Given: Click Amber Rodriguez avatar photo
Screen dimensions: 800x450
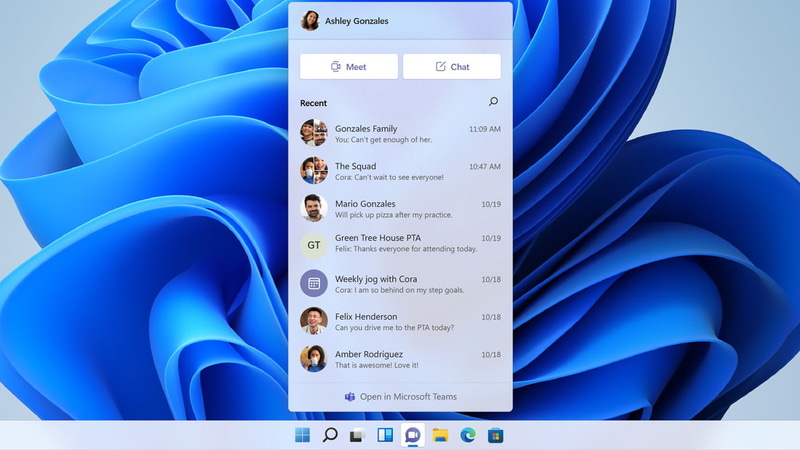Looking at the screenshot, I should (x=314, y=358).
